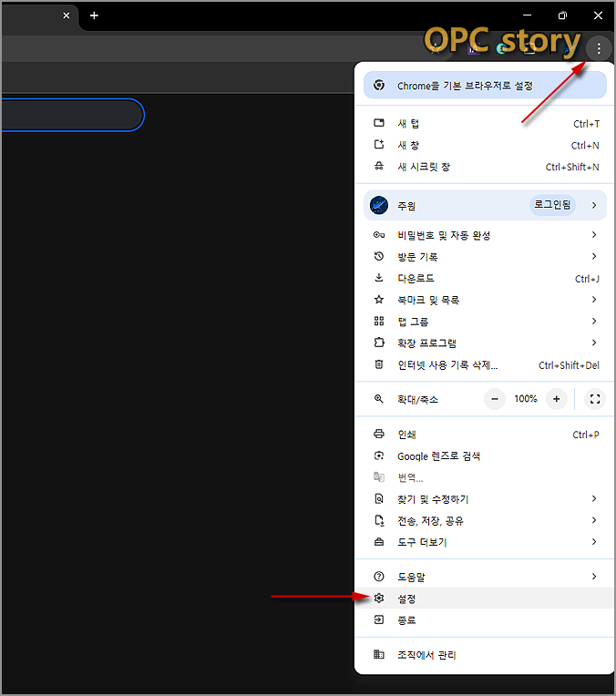Click Chrome을 기본 브라우저로 설정 banner
Image resolution: width=616 pixels, height=696 pixels.
[x=485, y=86]
